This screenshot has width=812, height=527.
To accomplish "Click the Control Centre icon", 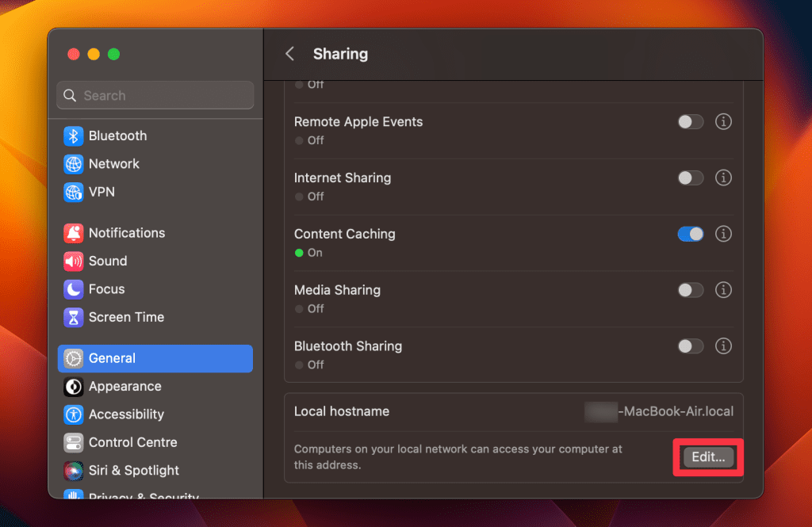I will click(74, 442).
